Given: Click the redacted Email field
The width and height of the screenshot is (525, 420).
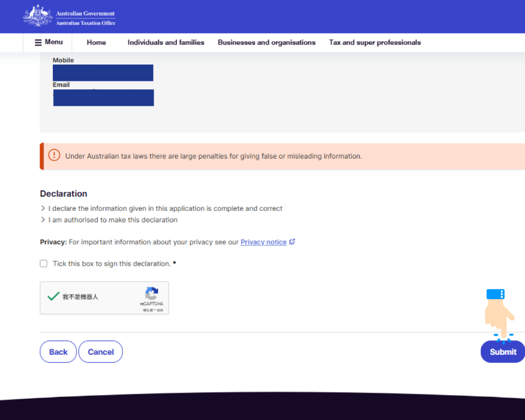Looking at the screenshot, I should click(103, 98).
